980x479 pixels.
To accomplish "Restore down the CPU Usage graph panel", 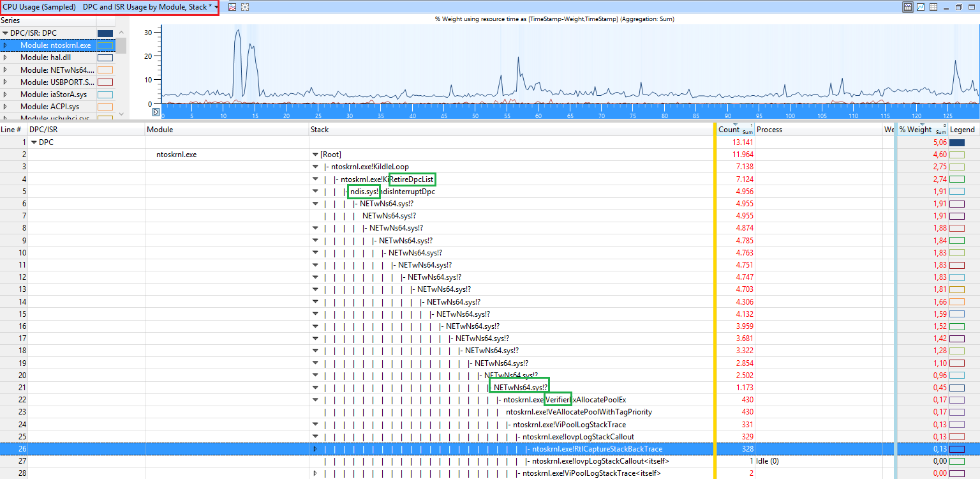I will point(958,7).
